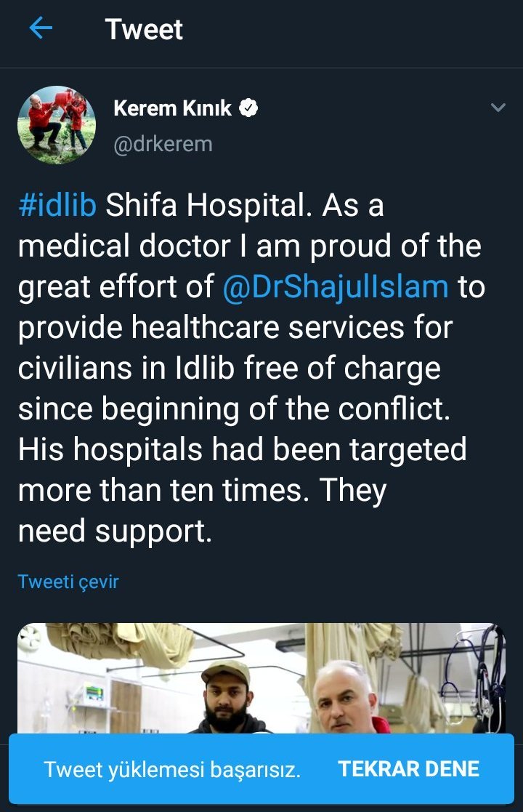Open the @DrShajulIslam mention
This screenshot has width=523, height=812.
[x=335, y=286]
